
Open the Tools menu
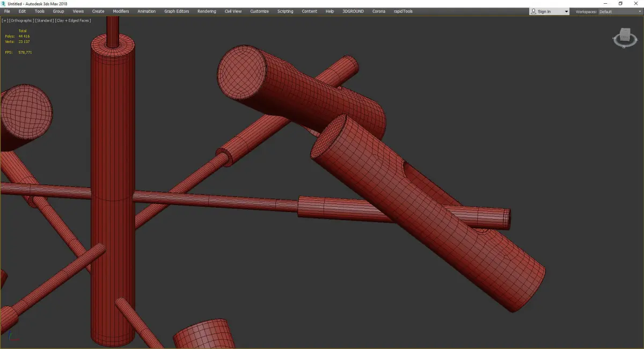coord(40,11)
